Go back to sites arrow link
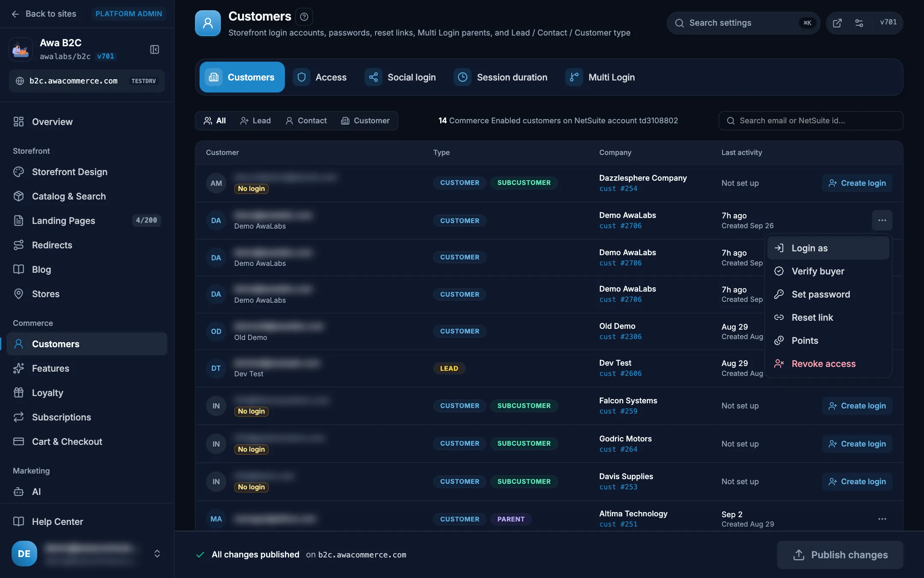924x578 pixels. pos(44,14)
